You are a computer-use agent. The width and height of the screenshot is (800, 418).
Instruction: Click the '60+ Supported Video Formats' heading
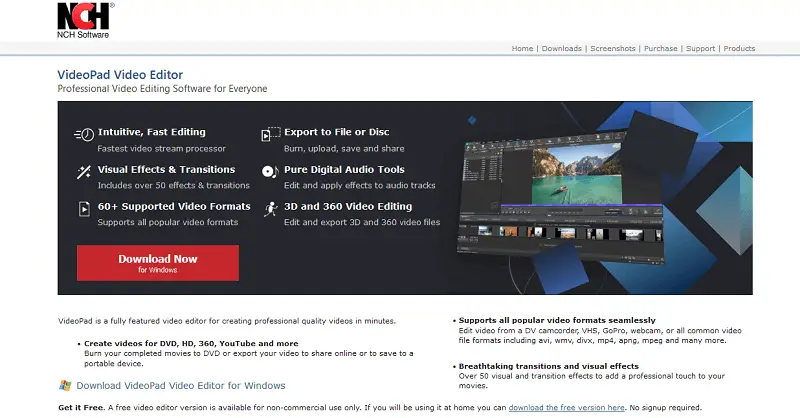point(174,206)
